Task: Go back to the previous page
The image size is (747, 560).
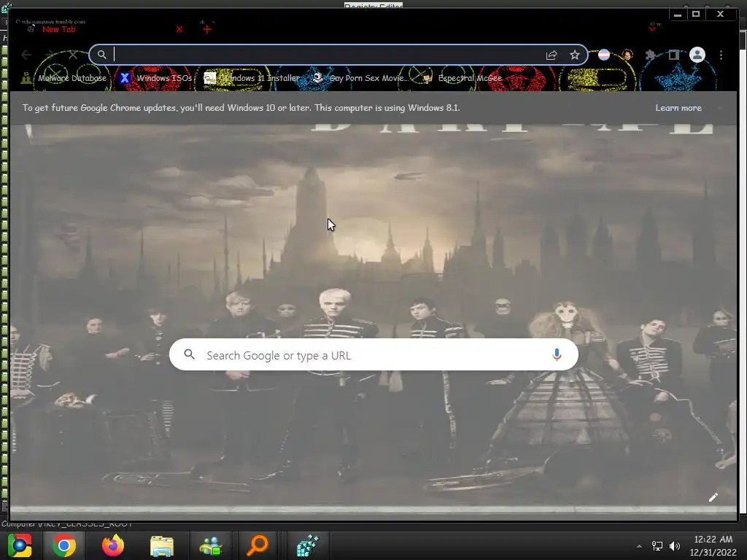Action: click(26, 55)
